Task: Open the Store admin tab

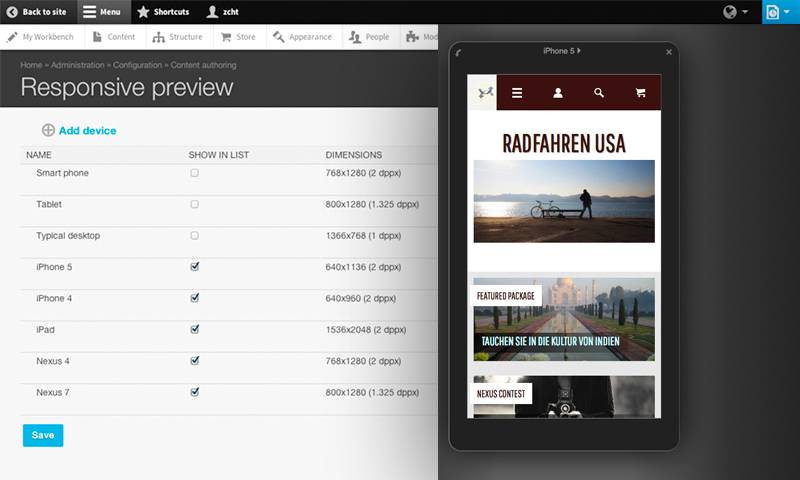Action: 238,37
